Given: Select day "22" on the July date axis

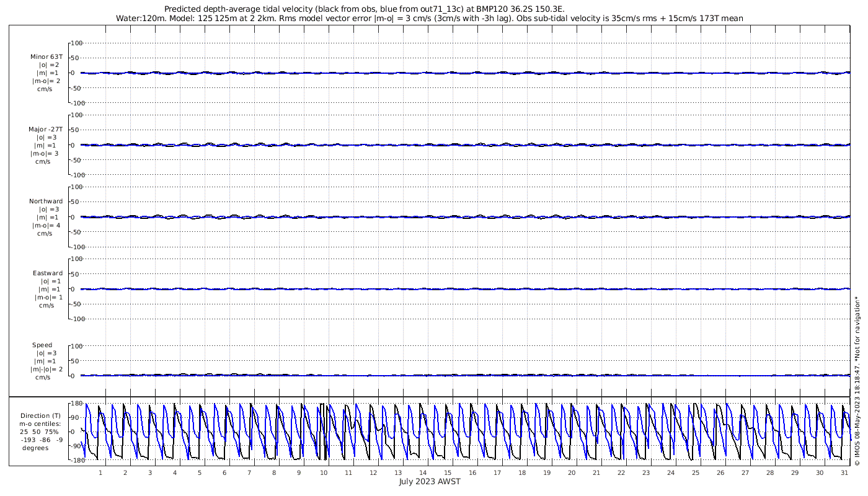Looking at the screenshot, I should pyautogui.click(x=621, y=472).
